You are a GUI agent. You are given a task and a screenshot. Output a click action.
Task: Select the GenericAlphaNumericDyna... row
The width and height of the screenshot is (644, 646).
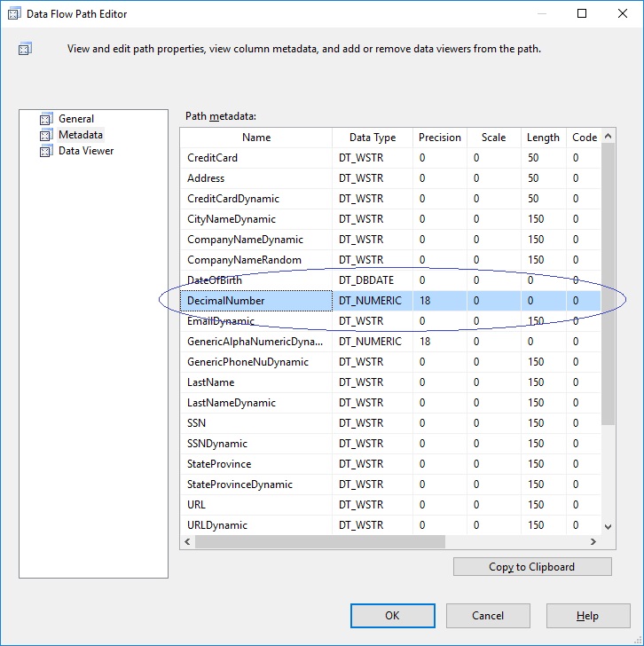(x=390, y=342)
